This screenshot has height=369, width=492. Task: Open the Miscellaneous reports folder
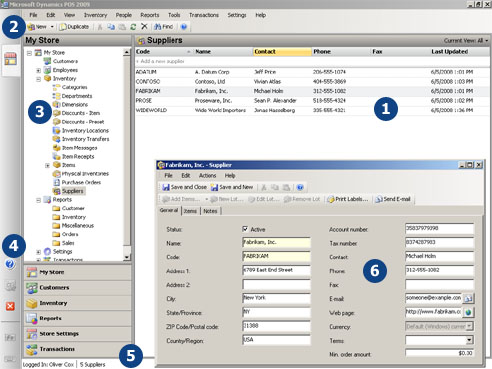77,226
